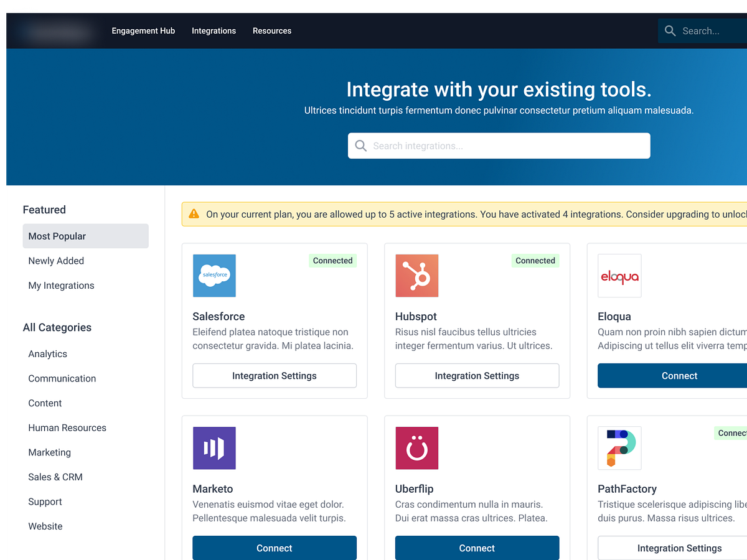Click the magnifier icon in the top navbar search
Image resolution: width=747 pixels, height=560 pixels.
point(670,30)
